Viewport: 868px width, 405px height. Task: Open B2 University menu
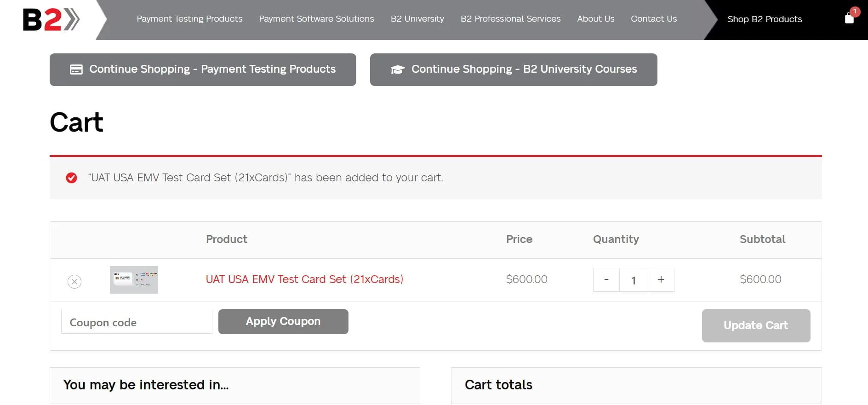pyautogui.click(x=417, y=19)
